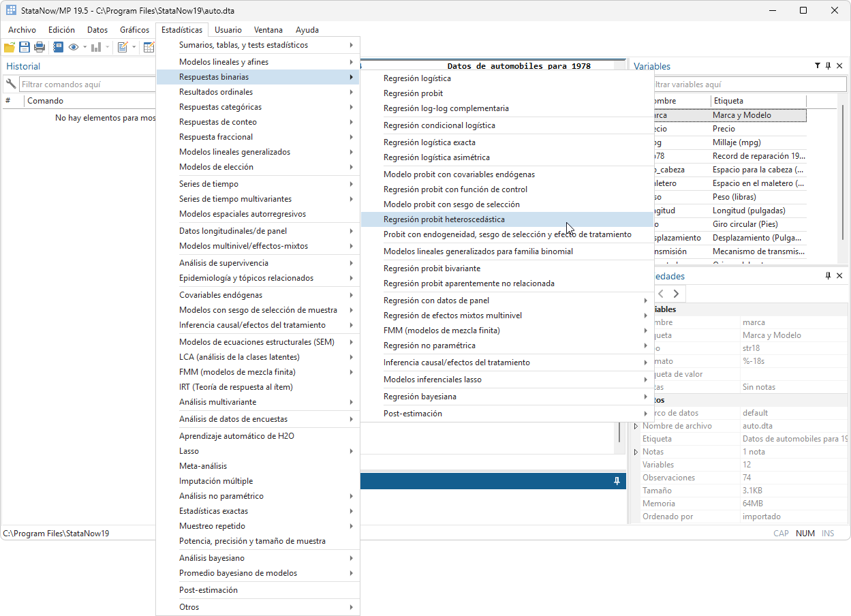Click the Viewer eye icon
Viewport: 851px width, 616px height.
pos(74,47)
